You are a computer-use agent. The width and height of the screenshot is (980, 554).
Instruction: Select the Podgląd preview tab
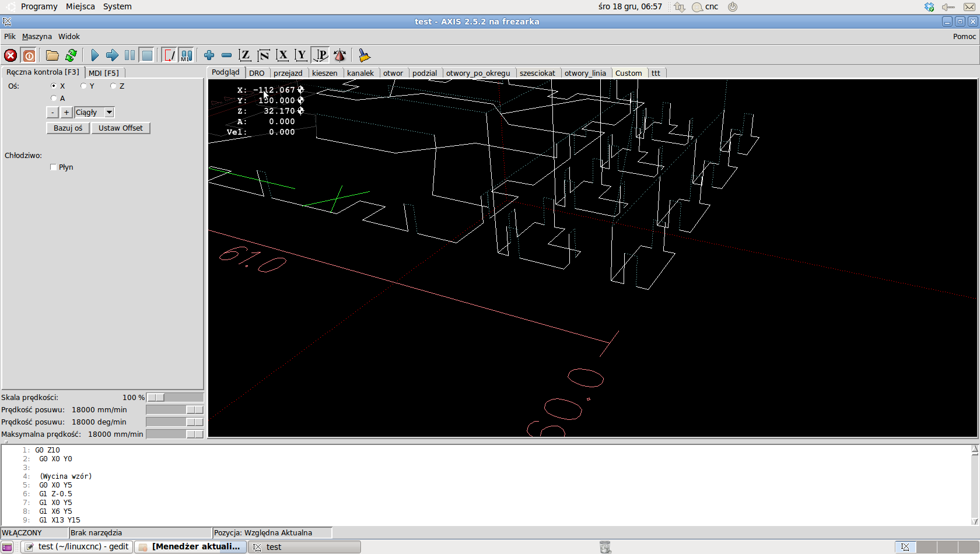click(x=226, y=72)
